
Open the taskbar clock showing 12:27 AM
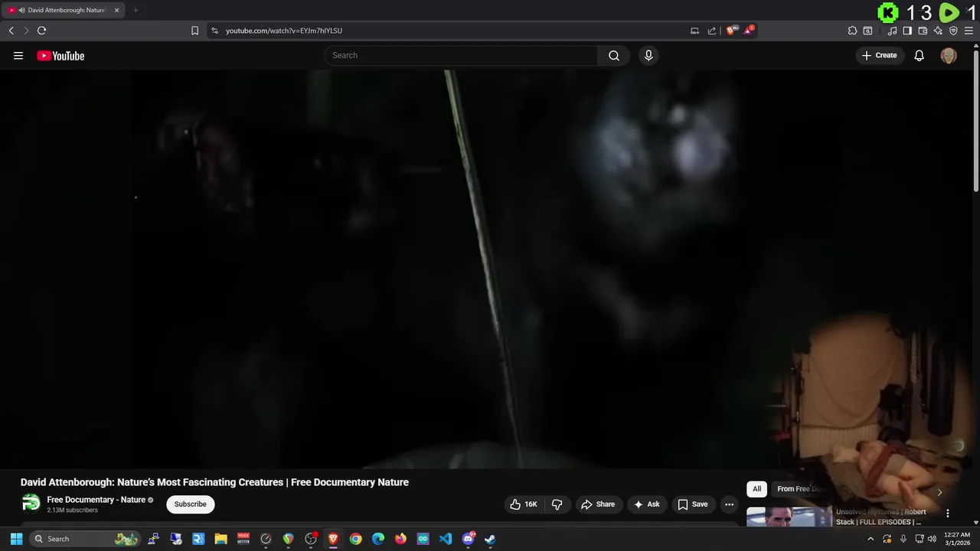[x=957, y=539]
